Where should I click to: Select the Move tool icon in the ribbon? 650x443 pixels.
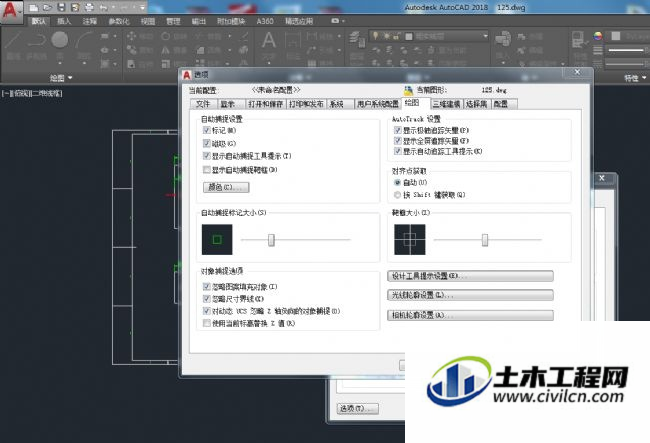coord(131,36)
